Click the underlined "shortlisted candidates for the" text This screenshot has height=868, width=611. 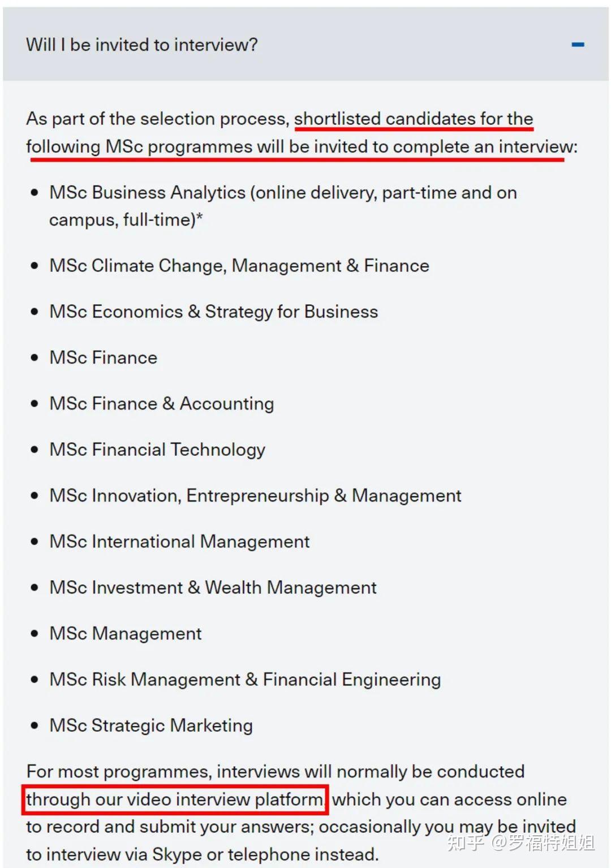click(x=414, y=119)
